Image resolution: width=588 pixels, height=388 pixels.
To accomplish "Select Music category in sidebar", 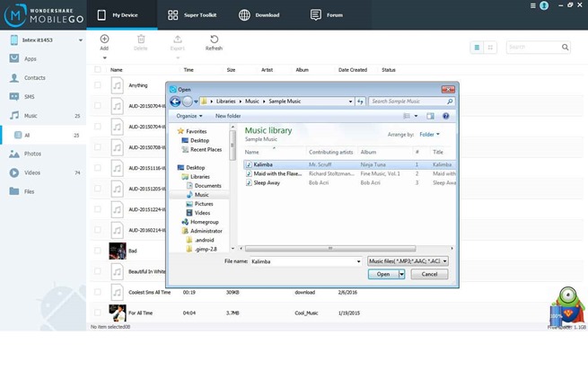I will pyautogui.click(x=43, y=116).
